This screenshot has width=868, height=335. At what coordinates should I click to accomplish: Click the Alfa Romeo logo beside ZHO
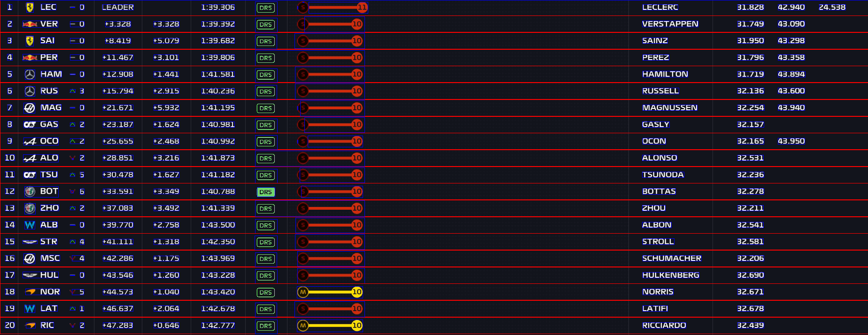[30, 208]
